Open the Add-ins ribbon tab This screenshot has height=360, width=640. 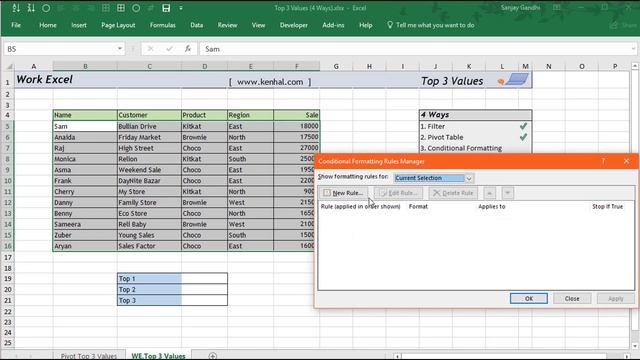point(333,25)
